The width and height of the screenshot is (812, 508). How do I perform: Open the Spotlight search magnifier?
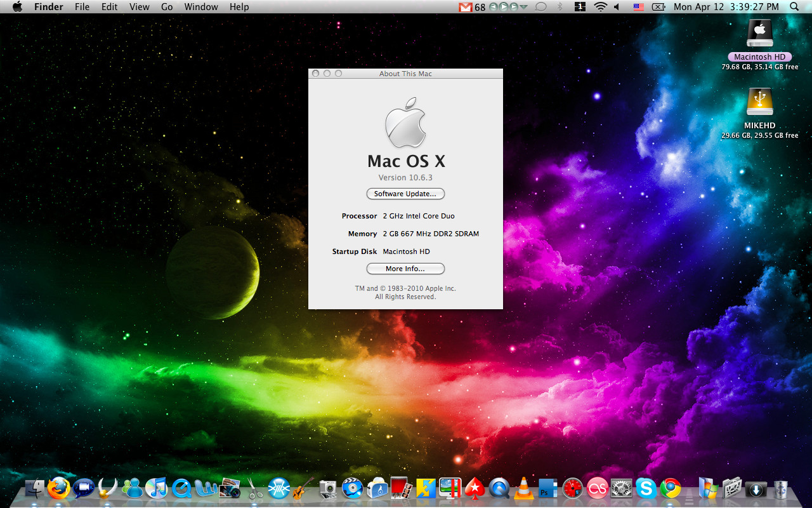click(794, 7)
